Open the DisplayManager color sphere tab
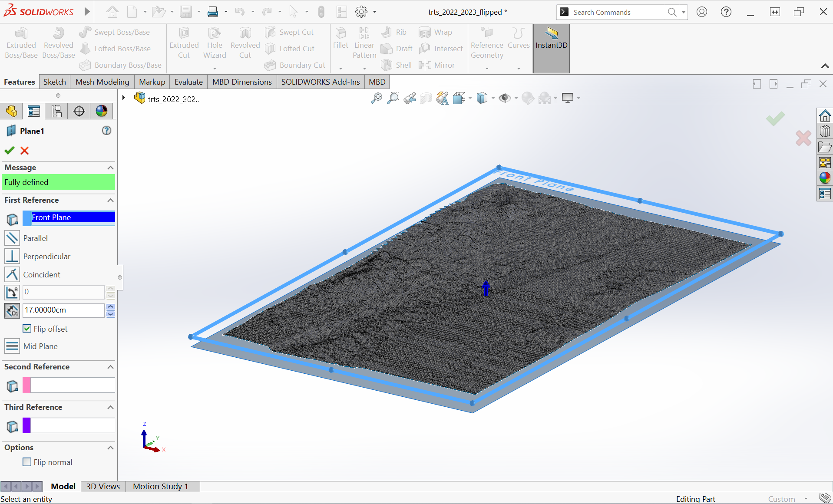The height and width of the screenshot is (504, 833). pos(102,111)
